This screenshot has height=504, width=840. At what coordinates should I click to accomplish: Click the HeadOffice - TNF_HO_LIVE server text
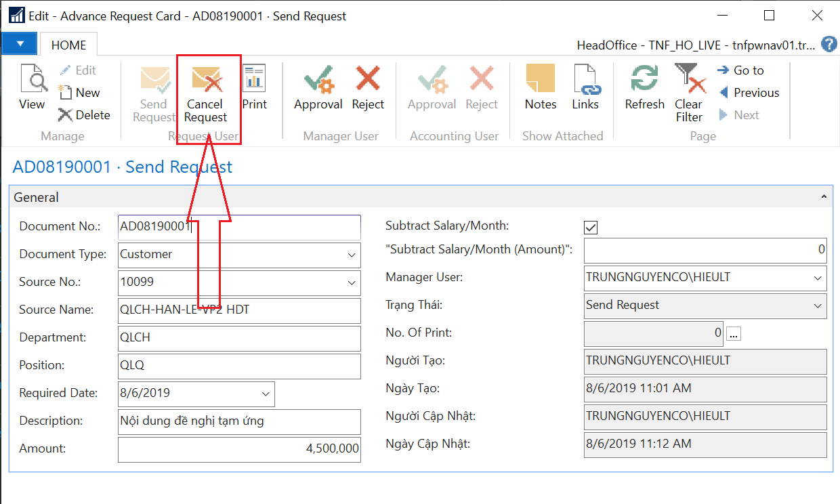pyautogui.click(x=696, y=45)
